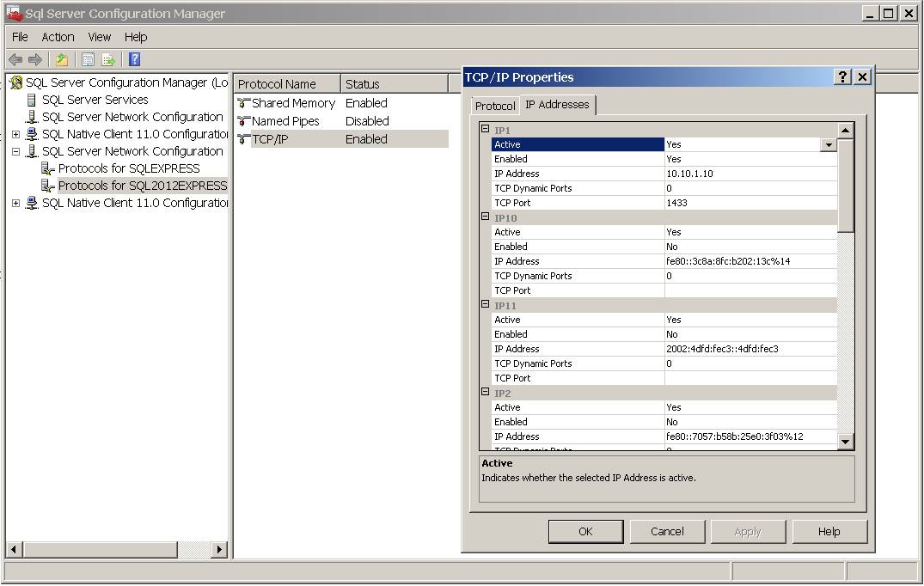This screenshot has width=924, height=586.
Task: Click the SQL Server Configuration Manager root icon
Action: click(x=16, y=82)
